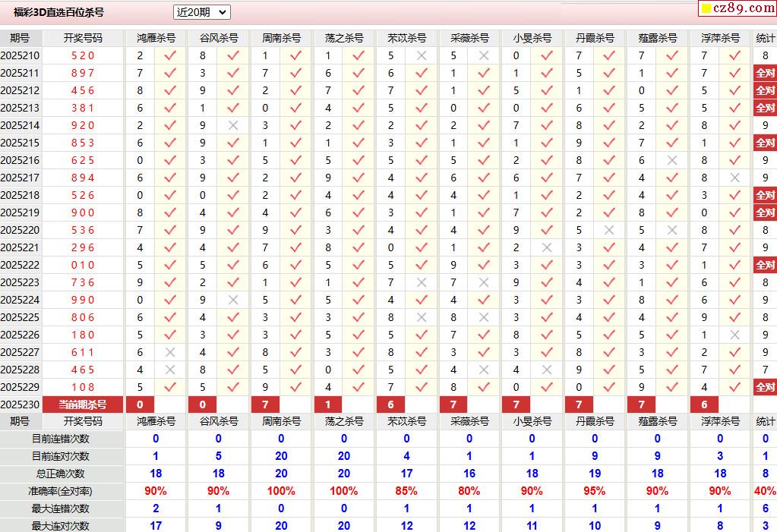Select the 准确率(全对率) row label

[61, 491]
